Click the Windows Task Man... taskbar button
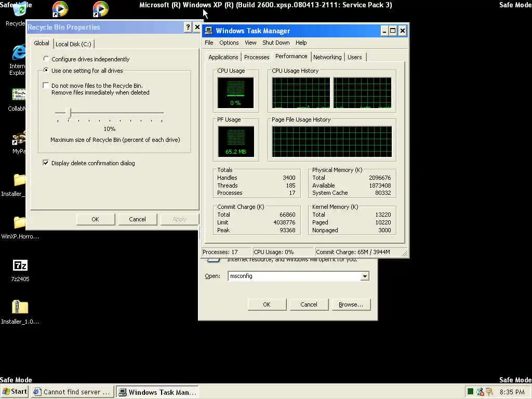Screen dimensions: 532x399 click(157, 392)
